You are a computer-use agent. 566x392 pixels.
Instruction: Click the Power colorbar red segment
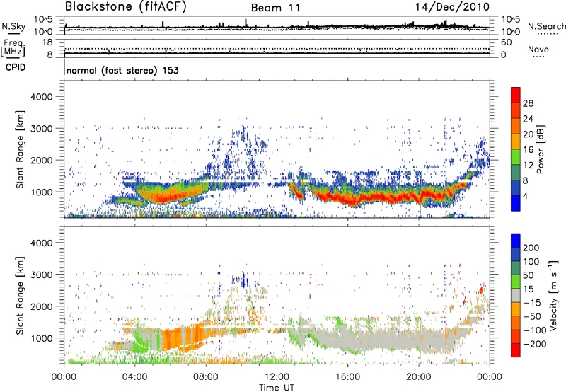516,96
